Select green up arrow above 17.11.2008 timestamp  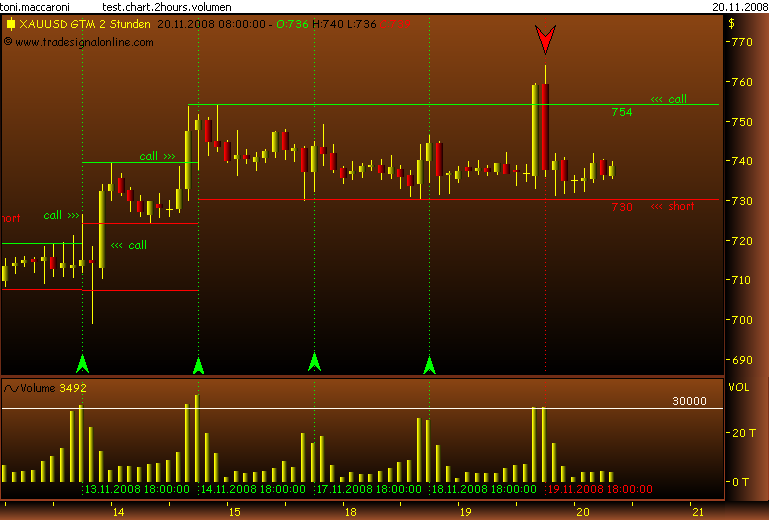pyautogui.click(x=314, y=362)
